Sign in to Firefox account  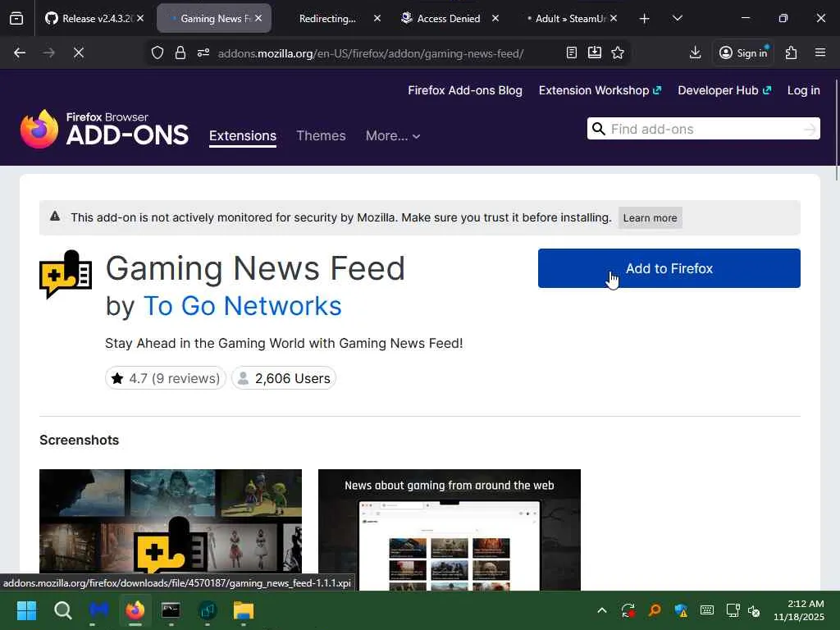[x=743, y=52]
